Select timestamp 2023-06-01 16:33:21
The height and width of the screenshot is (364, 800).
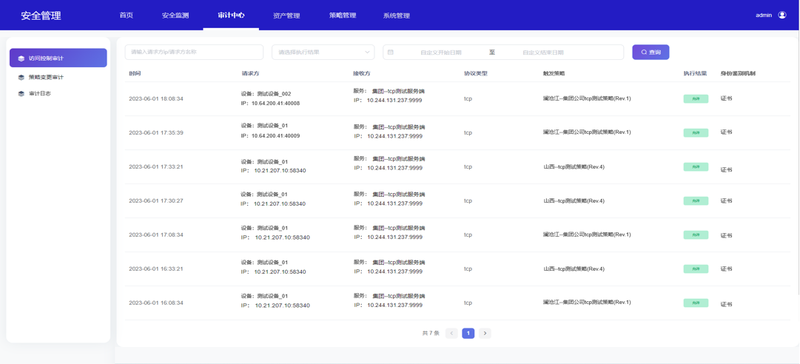[x=156, y=269]
